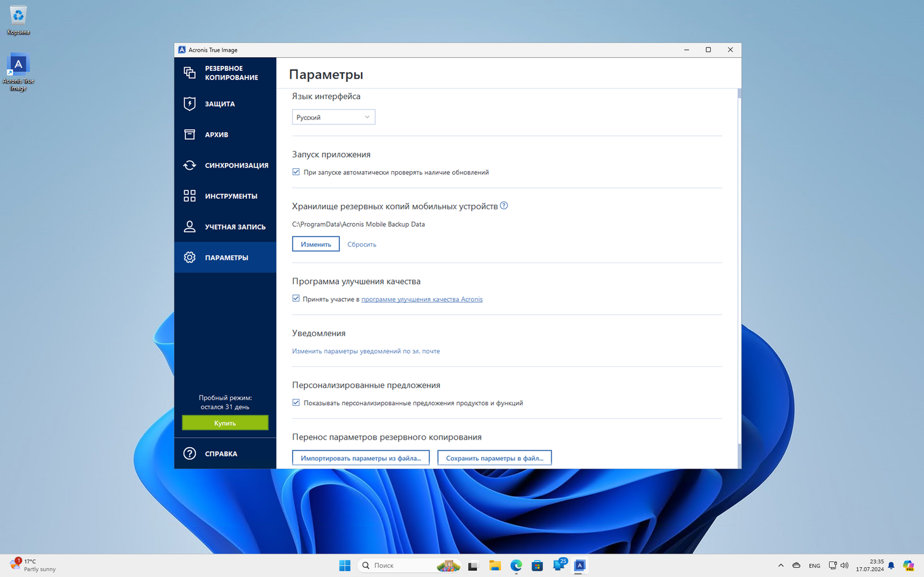The width and height of the screenshot is (924, 577).
Task: Open Task View from the taskbar
Action: tap(472, 565)
